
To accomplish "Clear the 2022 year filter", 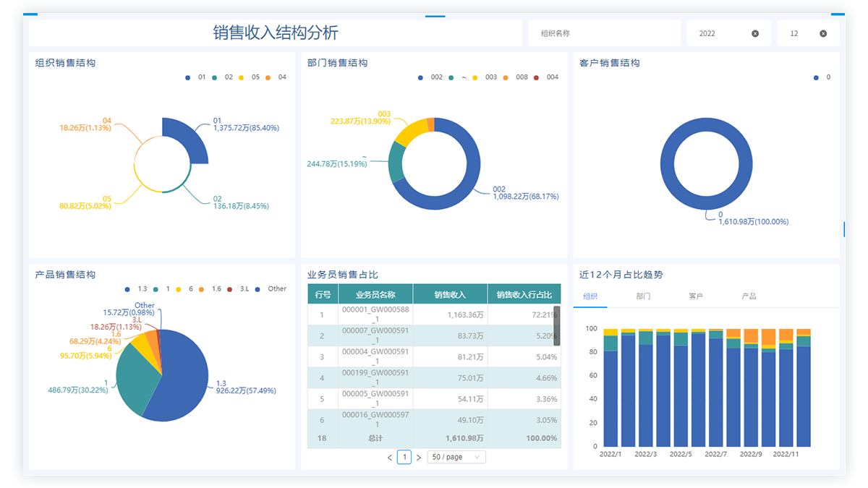I will click(755, 34).
